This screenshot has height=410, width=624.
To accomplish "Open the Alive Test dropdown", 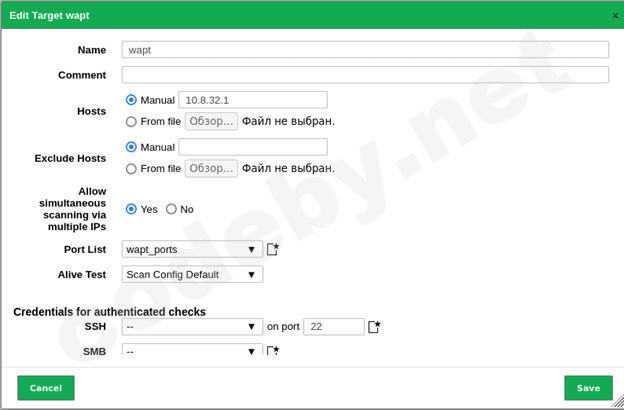I will (x=192, y=275).
